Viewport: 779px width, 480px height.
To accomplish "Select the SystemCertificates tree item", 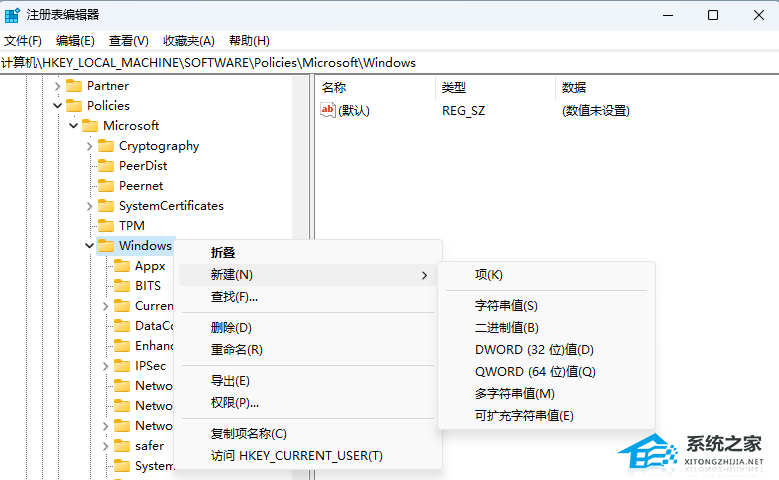I will (x=171, y=206).
